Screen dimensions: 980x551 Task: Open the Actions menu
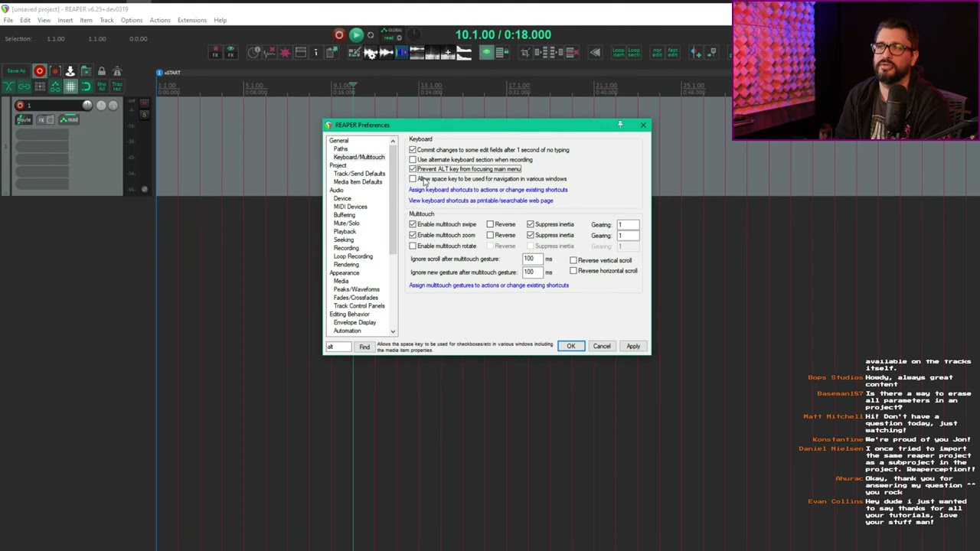160,20
